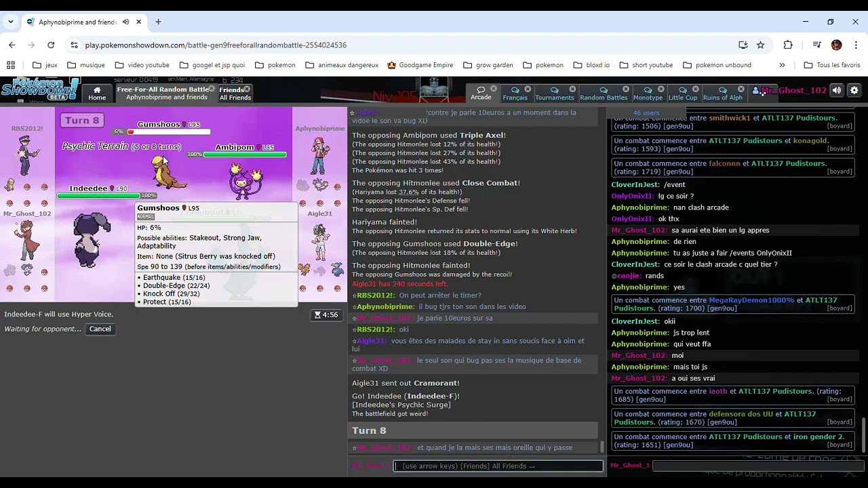This screenshot has width=868, height=488.
Task: Open the Friends All Friends tab
Action: pos(235,93)
